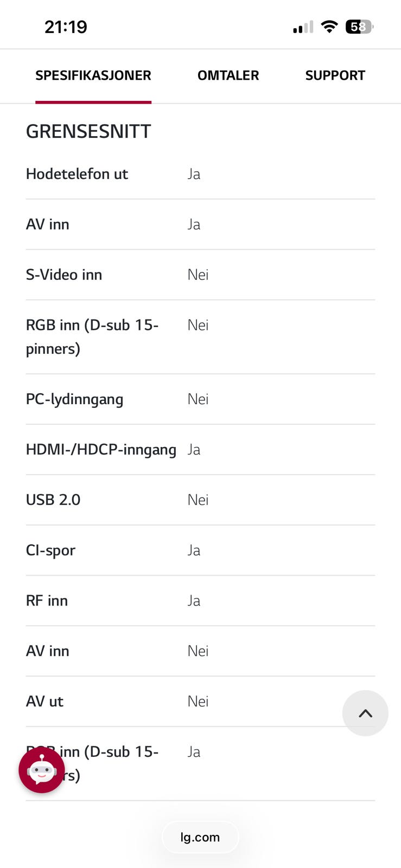This screenshot has width=401, height=868.
Task: Switch to the OMTALER tab
Action: [x=228, y=75]
